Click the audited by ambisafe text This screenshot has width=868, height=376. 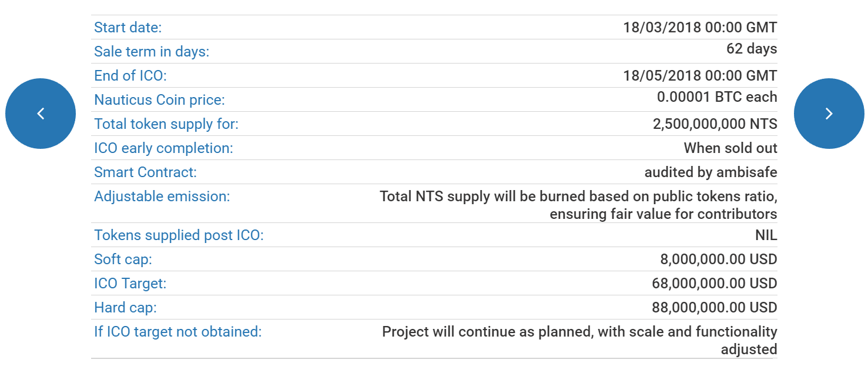point(711,172)
